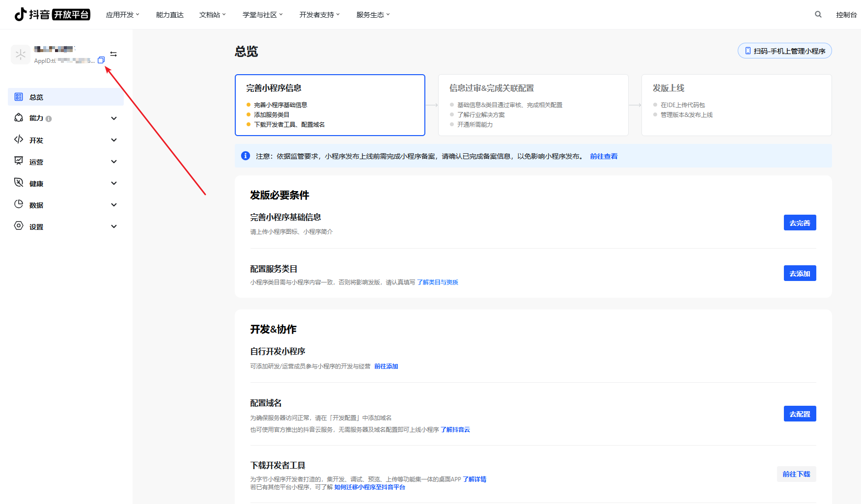This screenshot has width=861, height=504.
Task: Select 文档站 in the navigation bar
Action: click(212, 14)
